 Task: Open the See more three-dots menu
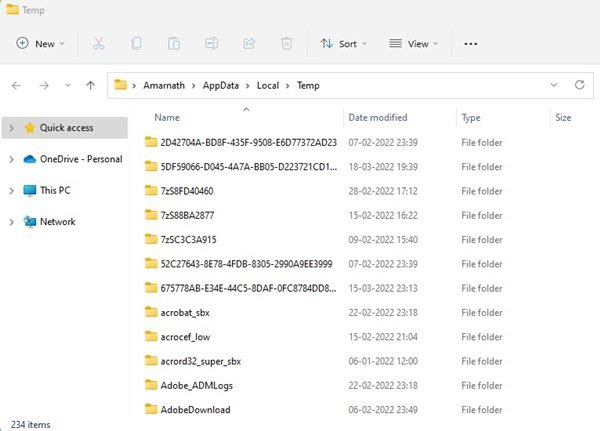click(471, 44)
